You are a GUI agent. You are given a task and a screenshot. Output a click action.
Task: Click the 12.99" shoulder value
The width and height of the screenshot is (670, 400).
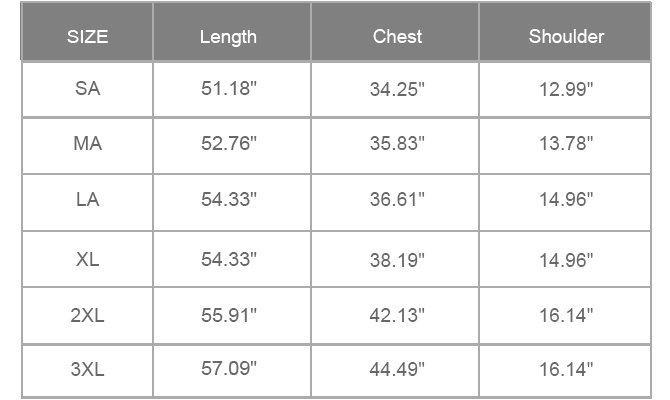[x=566, y=89]
